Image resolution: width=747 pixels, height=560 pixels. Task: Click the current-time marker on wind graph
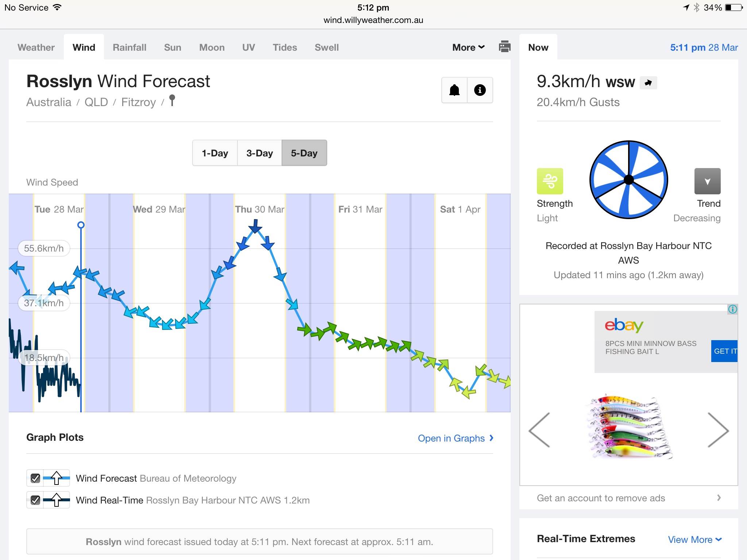(81, 225)
